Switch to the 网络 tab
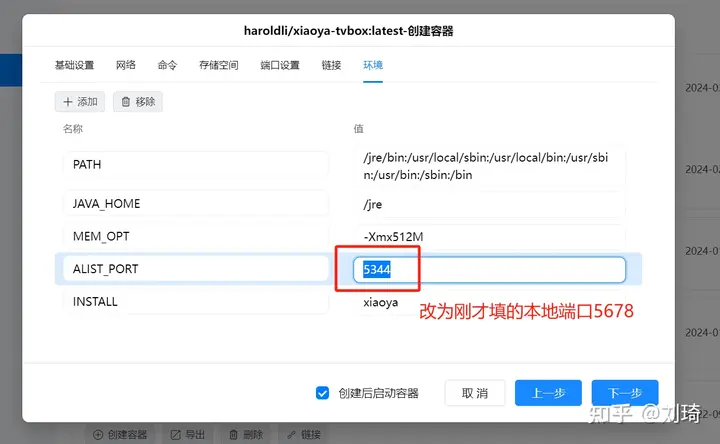 point(126,65)
